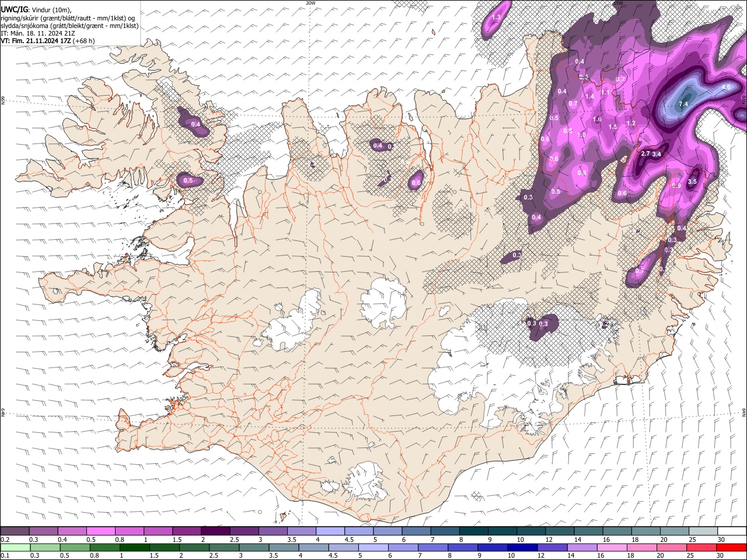
Task: Select the bright red rain legend swatch after 30
Action: pos(731,548)
